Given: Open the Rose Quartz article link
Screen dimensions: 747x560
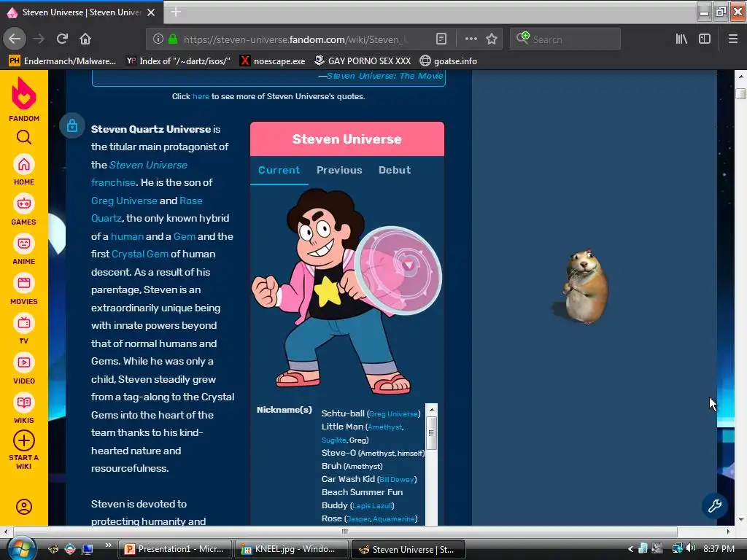Looking at the screenshot, I should [x=147, y=209].
